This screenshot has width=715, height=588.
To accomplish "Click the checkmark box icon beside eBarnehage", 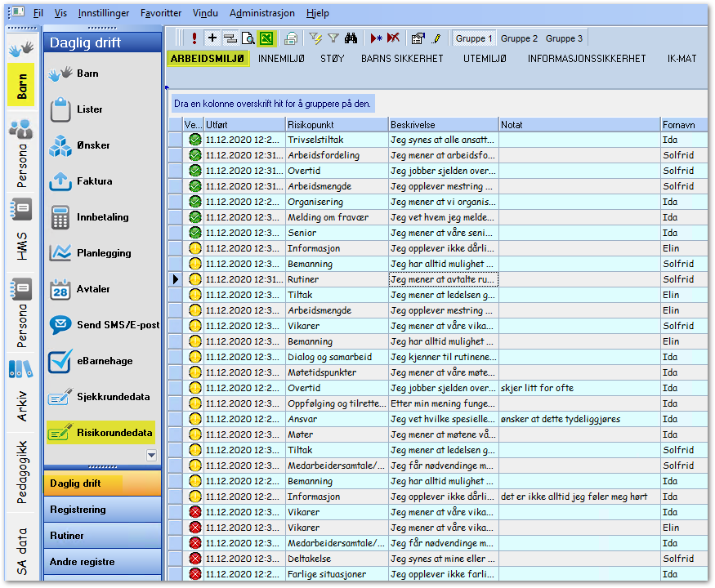I will 60,361.
